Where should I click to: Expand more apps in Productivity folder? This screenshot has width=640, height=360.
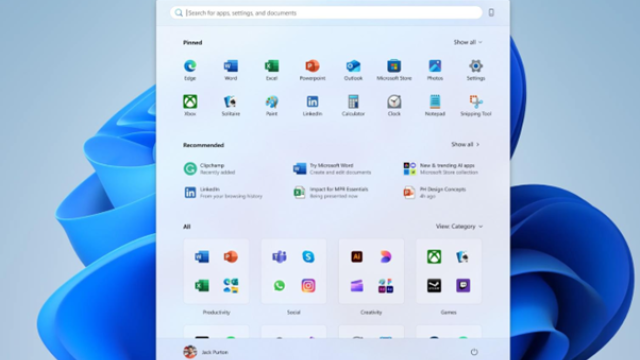tap(231, 286)
